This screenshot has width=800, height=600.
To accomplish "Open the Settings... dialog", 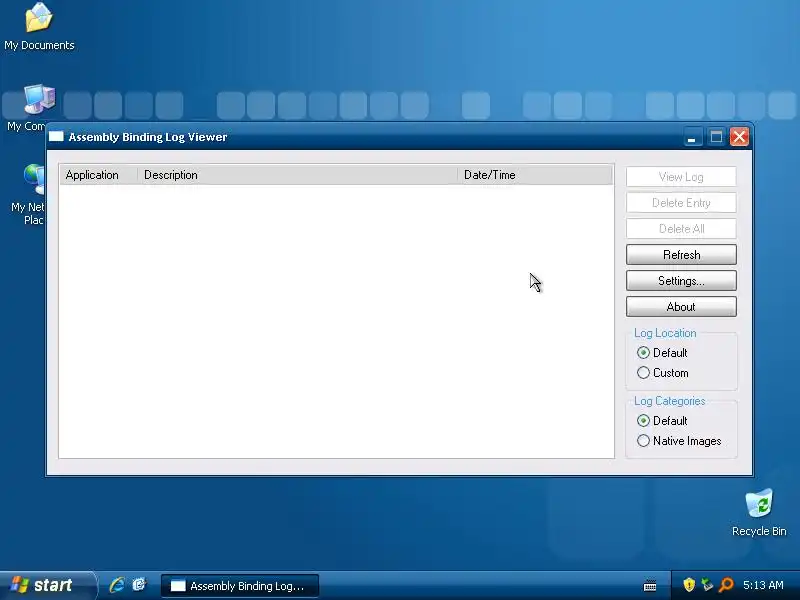I will 681,281.
